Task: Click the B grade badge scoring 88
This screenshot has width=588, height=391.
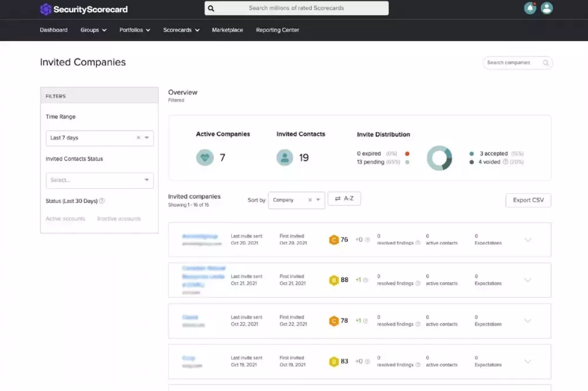Action: coord(334,280)
